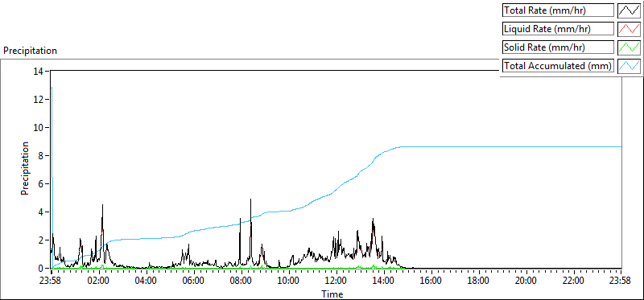Click the tallest rate spike near 08:20
Screen dimensions: 644x300
(250, 199)
